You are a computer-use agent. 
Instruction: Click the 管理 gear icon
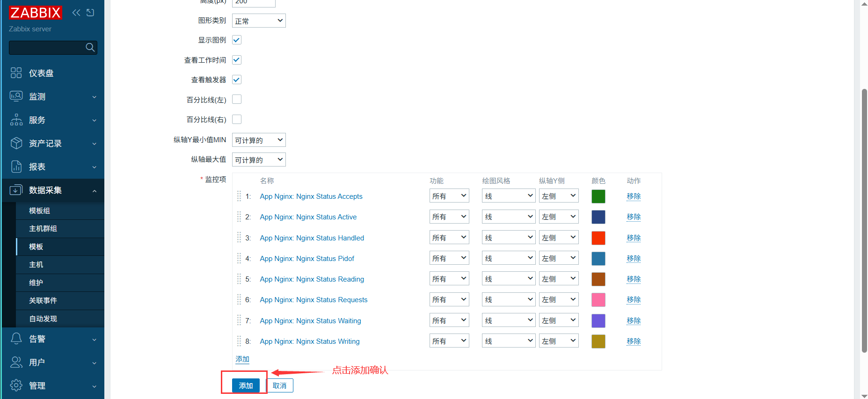(16, 385)
